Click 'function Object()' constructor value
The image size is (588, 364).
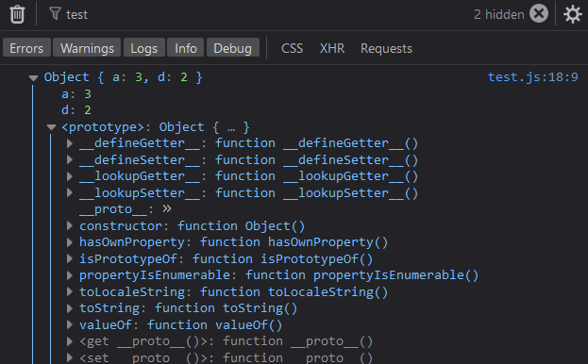point(241,225)
